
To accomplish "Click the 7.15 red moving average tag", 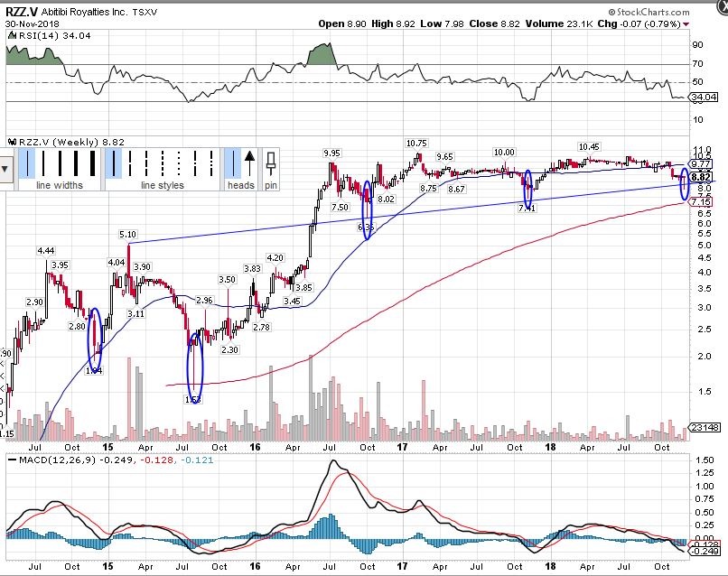I will coord(701,202).
